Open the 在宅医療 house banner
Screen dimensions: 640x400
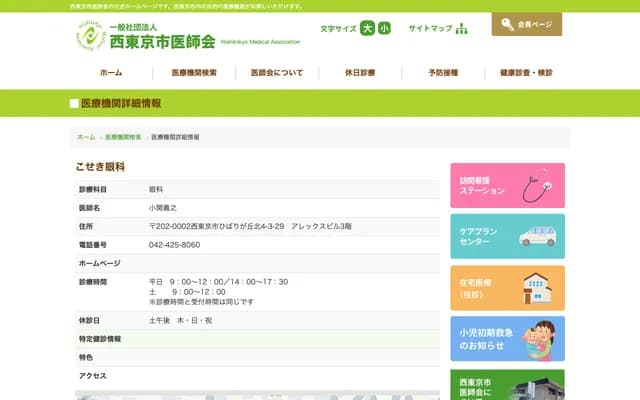507,287
